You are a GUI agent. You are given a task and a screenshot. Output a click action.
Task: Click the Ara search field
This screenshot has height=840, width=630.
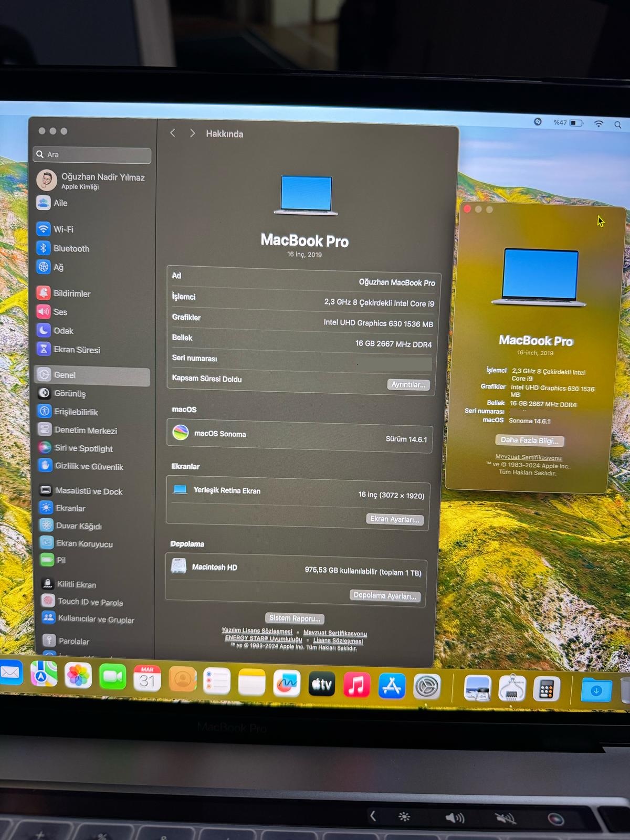[x=92, y=155]
